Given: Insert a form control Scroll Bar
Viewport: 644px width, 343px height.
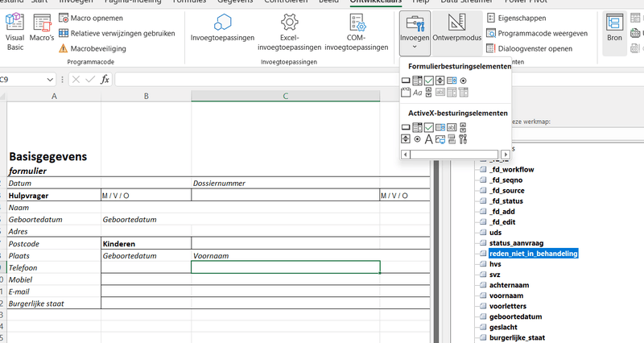Looking at the screenshot, I should tap(428, 93).
